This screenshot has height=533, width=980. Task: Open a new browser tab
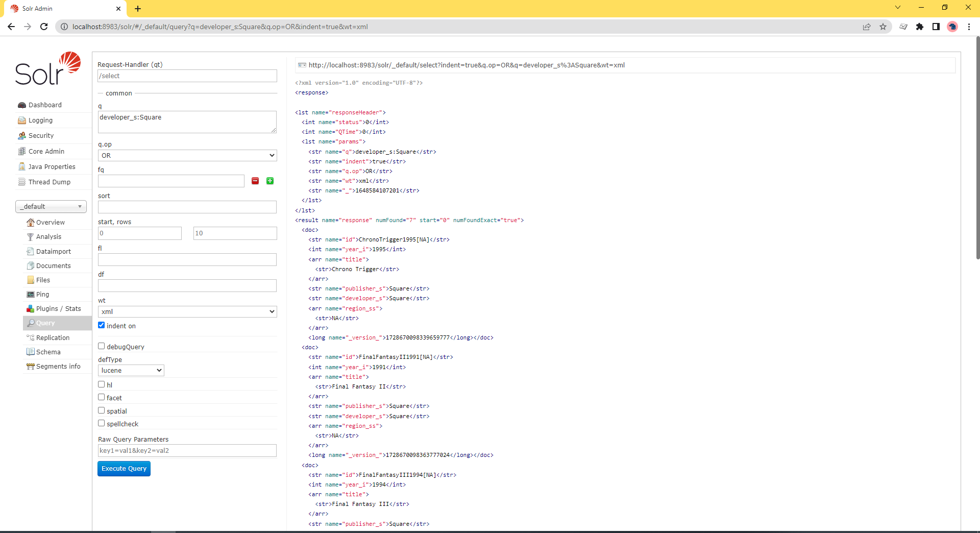click(138, 9)
